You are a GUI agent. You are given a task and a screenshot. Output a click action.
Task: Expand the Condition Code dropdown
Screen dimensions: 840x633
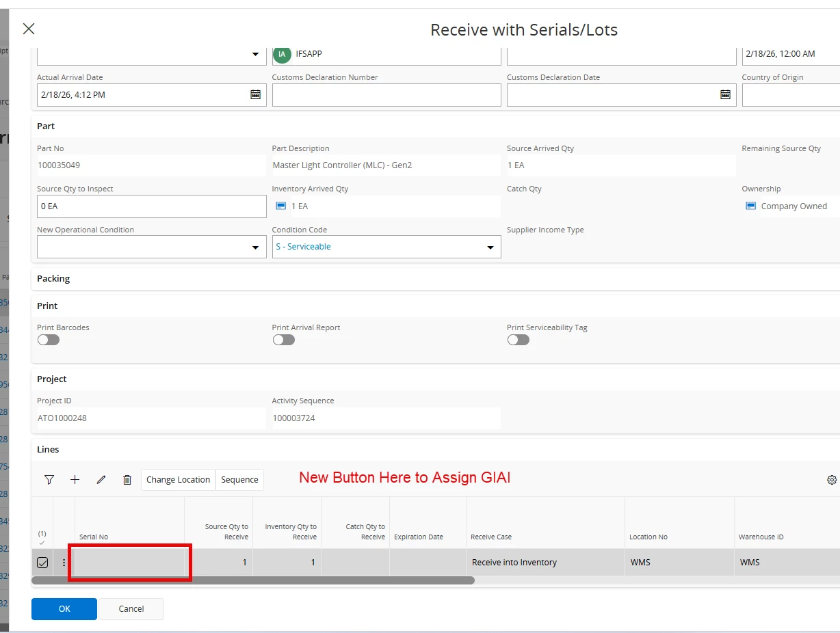(490, 247)
